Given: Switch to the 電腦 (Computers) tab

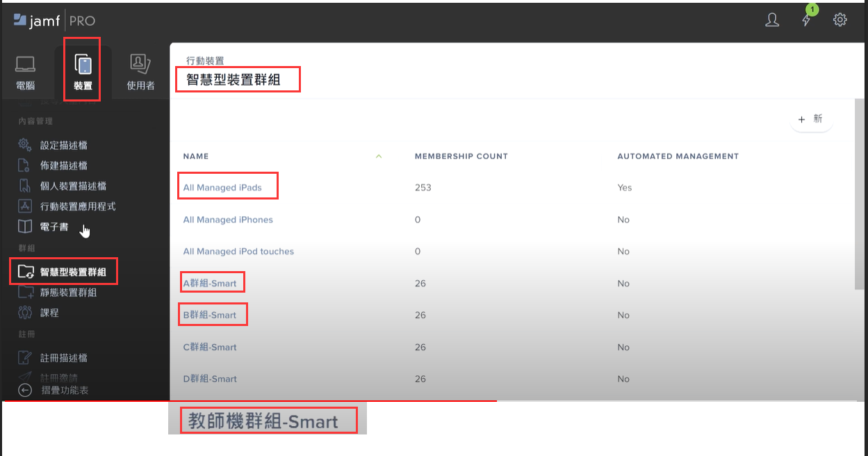Looking at the screenshot, I should pyautogui.click(x=26, y=73).
